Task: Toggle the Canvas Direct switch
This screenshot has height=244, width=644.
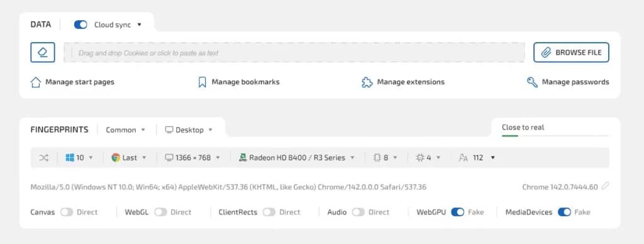Action: coord(67,213)
